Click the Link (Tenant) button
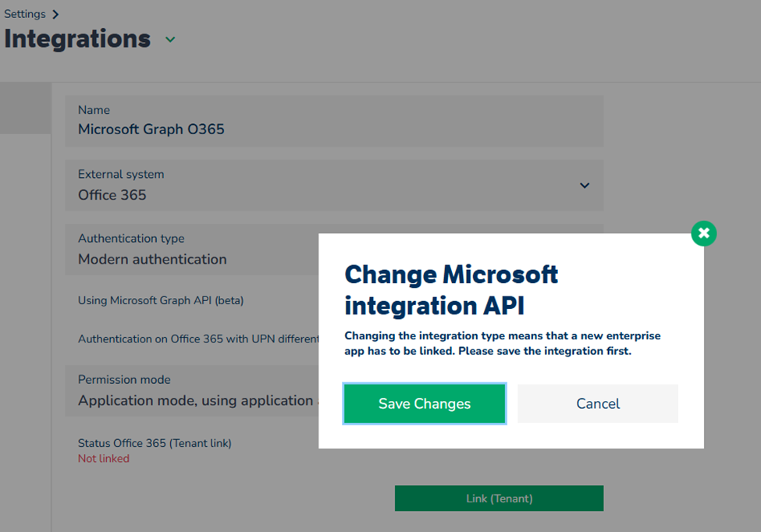Screen dimensions: 761x532 point(499,498)
